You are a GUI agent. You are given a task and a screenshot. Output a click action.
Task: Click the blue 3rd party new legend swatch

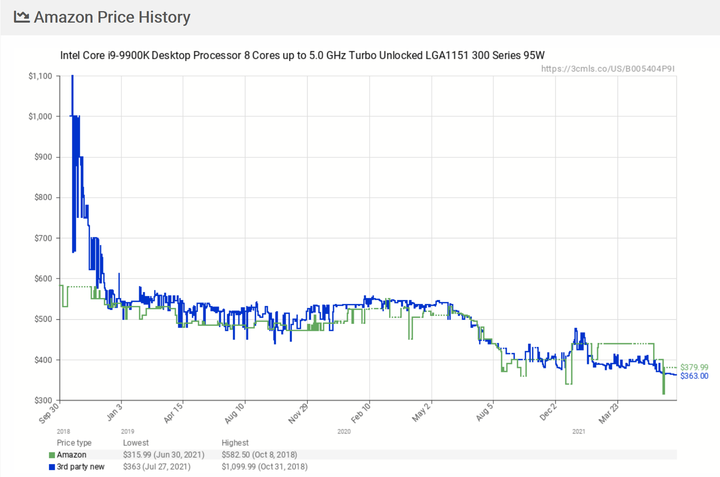click(x=52, y=467)
